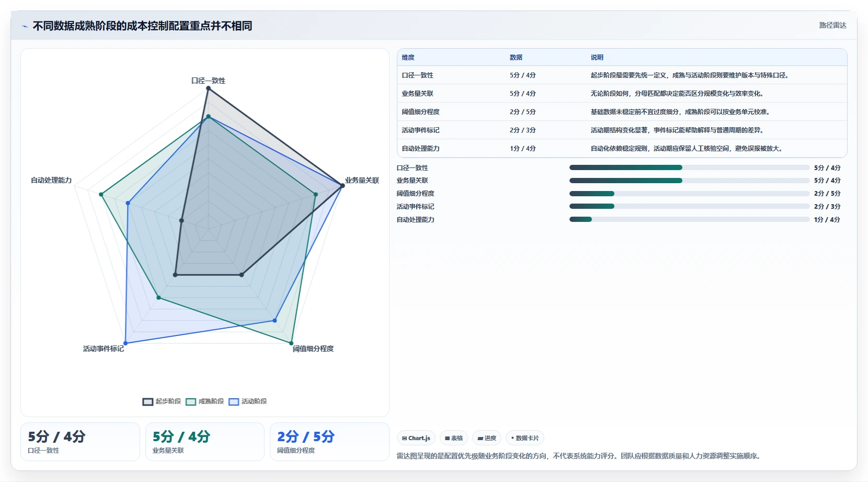This screenshot has width=868, height=482.
Task: Click the 2分 / 3分 value beside the progress bar
Action: point(827,207)
